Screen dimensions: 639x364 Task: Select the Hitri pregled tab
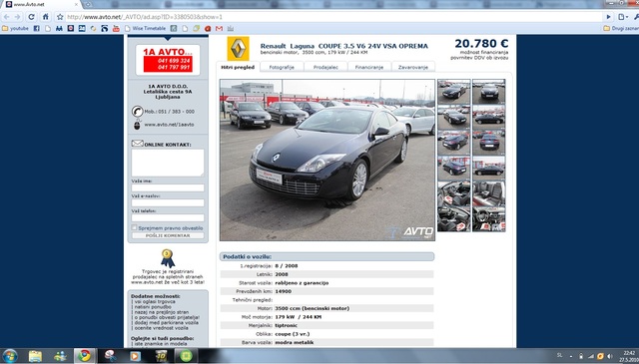click(238, 67)
